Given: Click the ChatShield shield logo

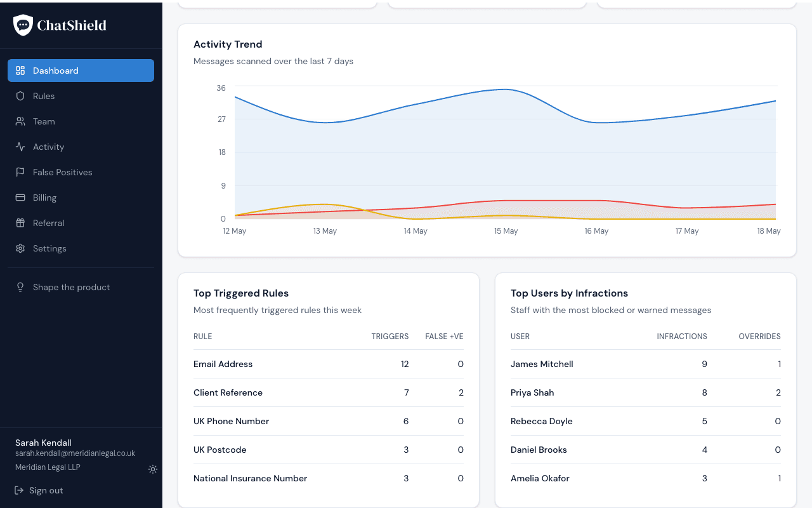Looking at the screenshot, I should point(23,25).
